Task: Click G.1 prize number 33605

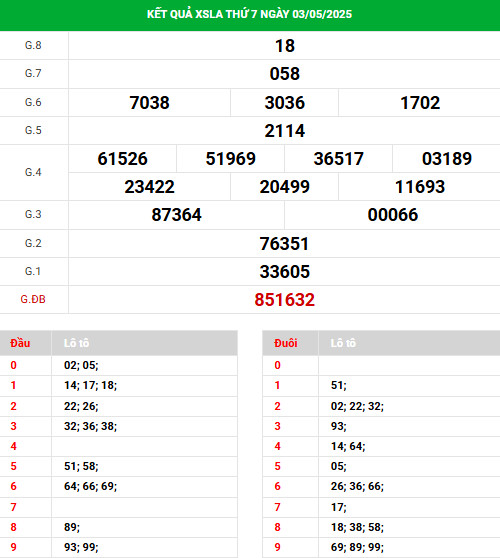Action: (285, 272)
